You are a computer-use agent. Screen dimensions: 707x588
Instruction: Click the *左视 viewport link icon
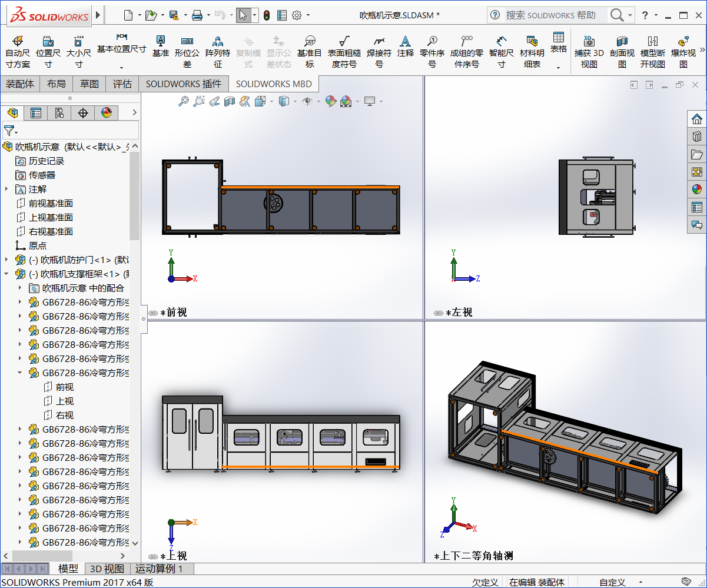438,313
